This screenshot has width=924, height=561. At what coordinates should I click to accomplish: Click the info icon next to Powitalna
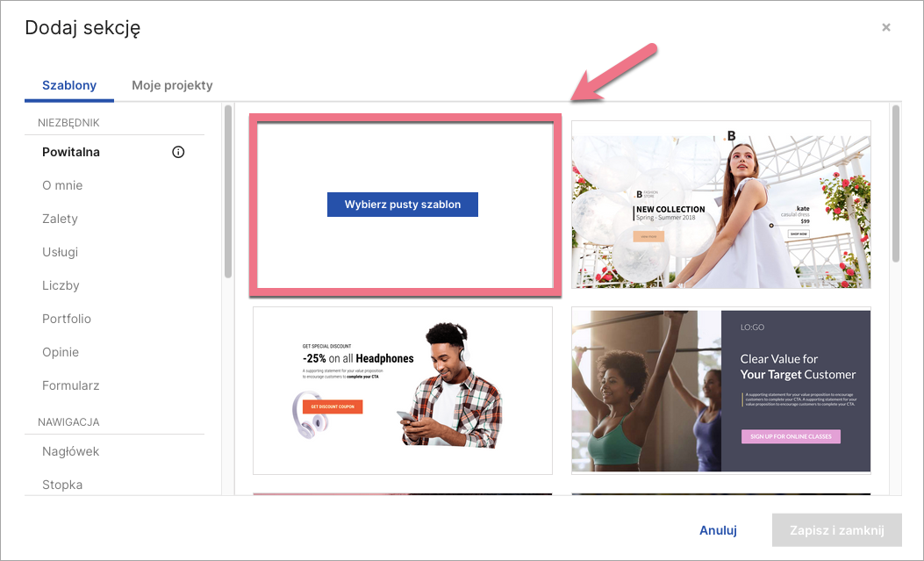tap(178, 152)
